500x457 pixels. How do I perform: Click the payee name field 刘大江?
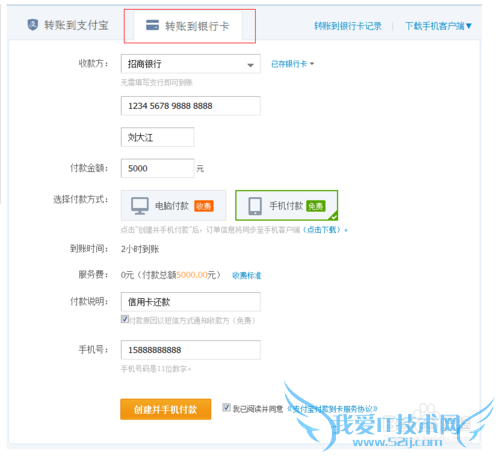pyautogui.click(x=157, y=137)
